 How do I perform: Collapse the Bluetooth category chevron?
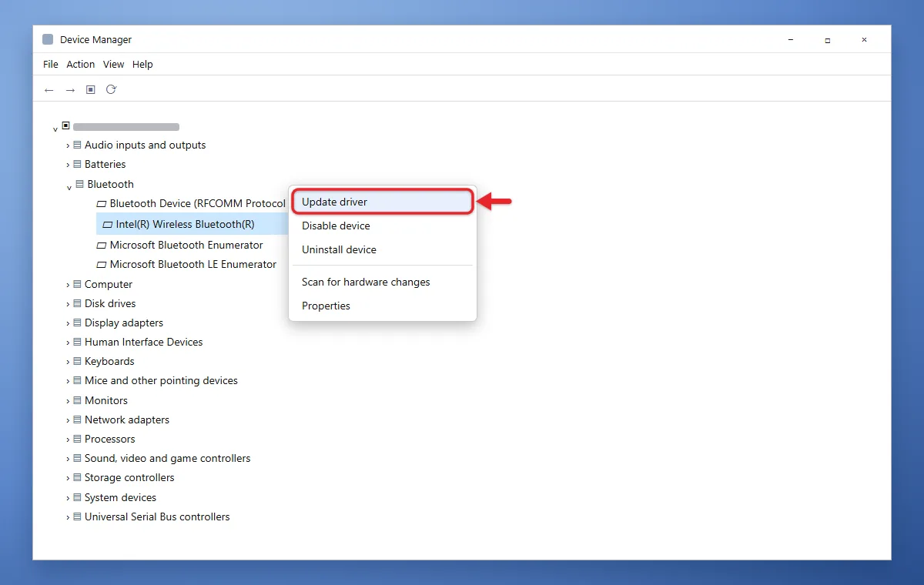[69, 187]
